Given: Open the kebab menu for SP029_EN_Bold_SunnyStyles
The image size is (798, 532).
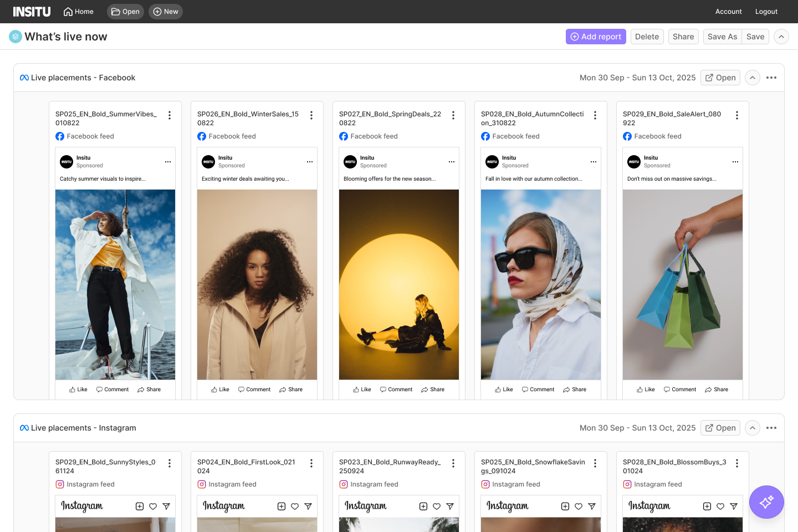Looking at the screenshot, I should pyautogui.click(x=170, y=463).
